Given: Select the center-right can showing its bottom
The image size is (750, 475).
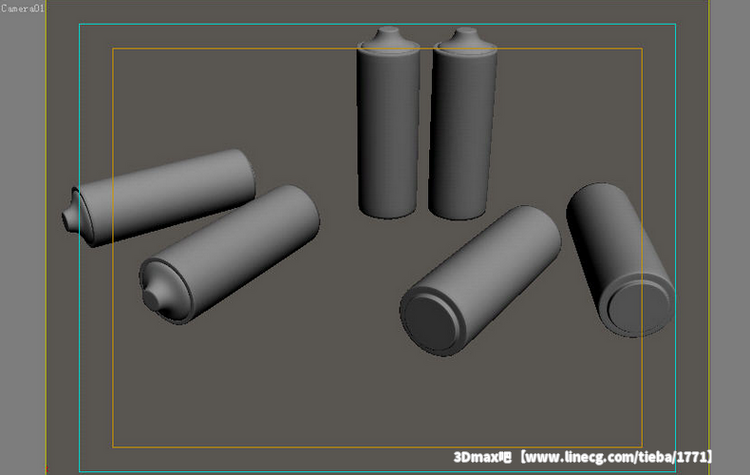Looking at the screenshot, I should pos(480,281).
